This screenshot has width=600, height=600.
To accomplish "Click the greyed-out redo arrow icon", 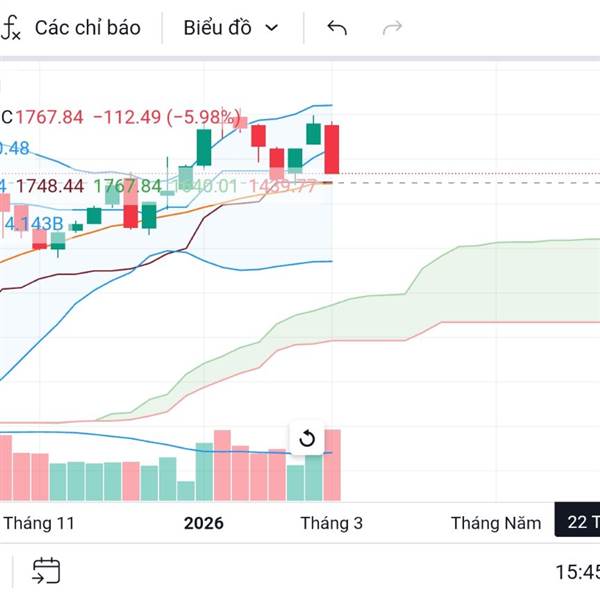I will (x=393, y=28).
